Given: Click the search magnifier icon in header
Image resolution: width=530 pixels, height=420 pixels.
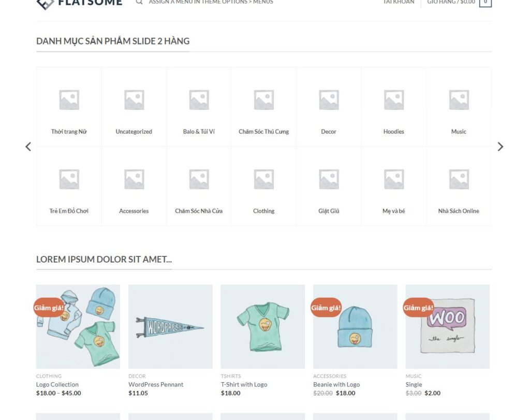Looking at the screenshot, I should click(139, 2).
